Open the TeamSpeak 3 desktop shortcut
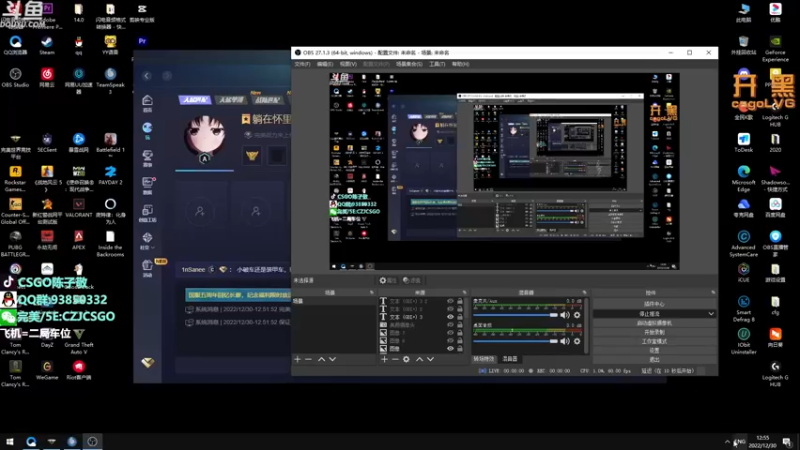The height and width of the screenshot is (450, 800). click(x=110, y=81)
